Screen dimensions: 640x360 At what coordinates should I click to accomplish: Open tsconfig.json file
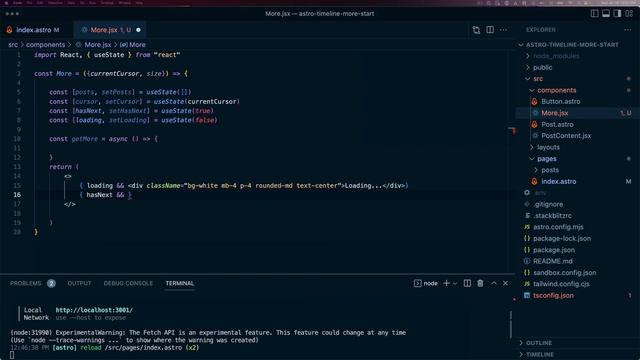[x=553, y=296]
